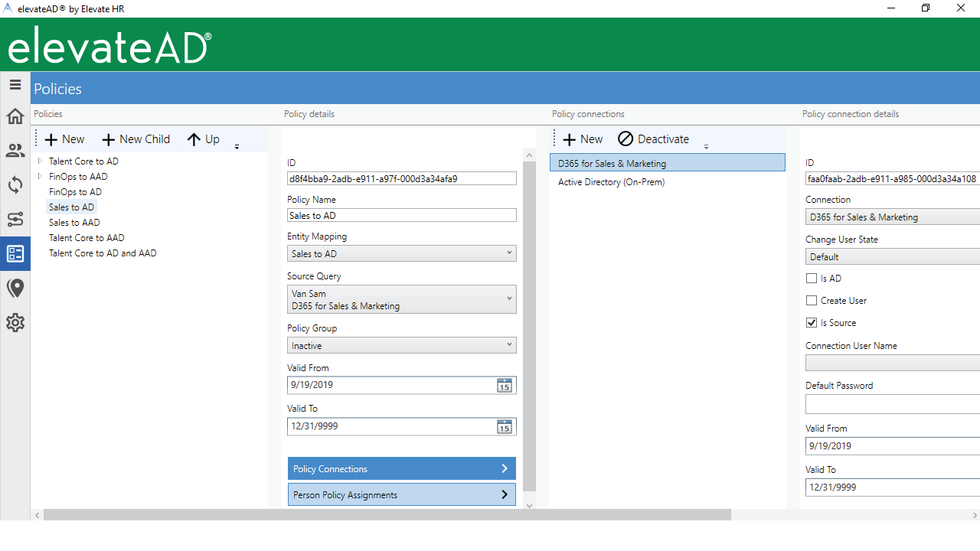Select D365 for Sales & Marketing connection
980x551 pixels.
click(668, 163)
